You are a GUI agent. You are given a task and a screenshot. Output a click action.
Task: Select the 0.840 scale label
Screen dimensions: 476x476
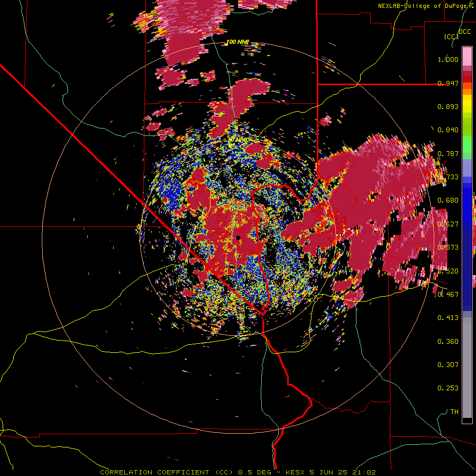pyautogui.click(x=448, y=130)
